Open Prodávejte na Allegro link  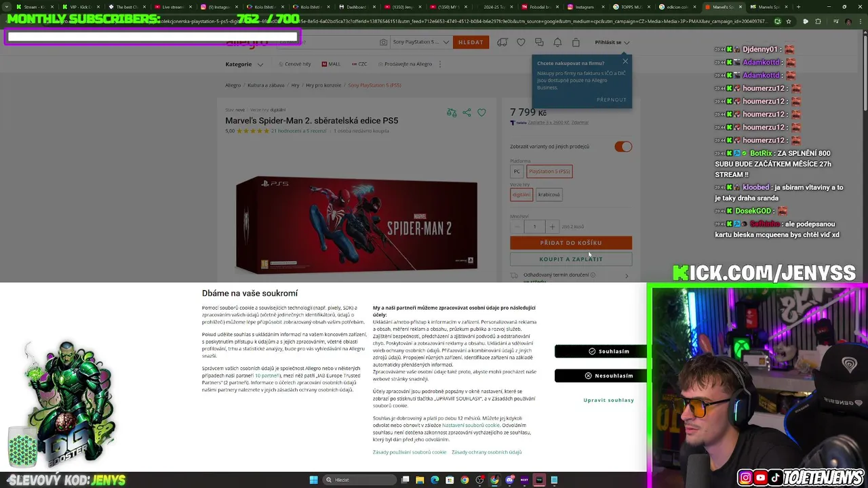click(404, 64)
